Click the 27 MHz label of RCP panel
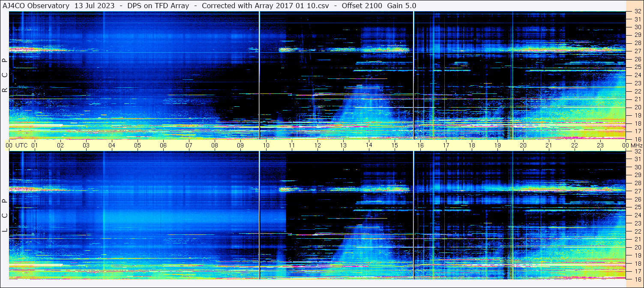644x288 pixels. point(637,51)
